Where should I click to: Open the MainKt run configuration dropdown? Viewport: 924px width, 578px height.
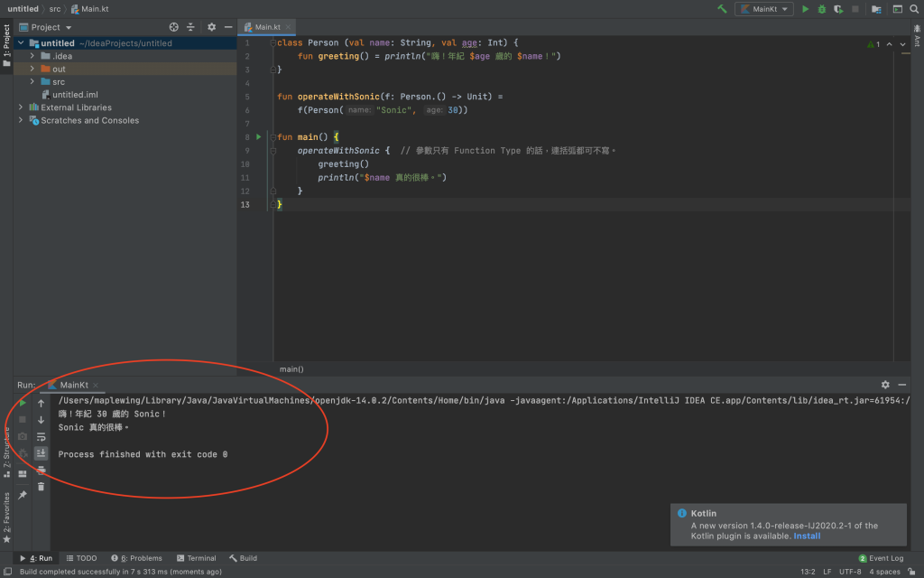(x=763, y=9)
